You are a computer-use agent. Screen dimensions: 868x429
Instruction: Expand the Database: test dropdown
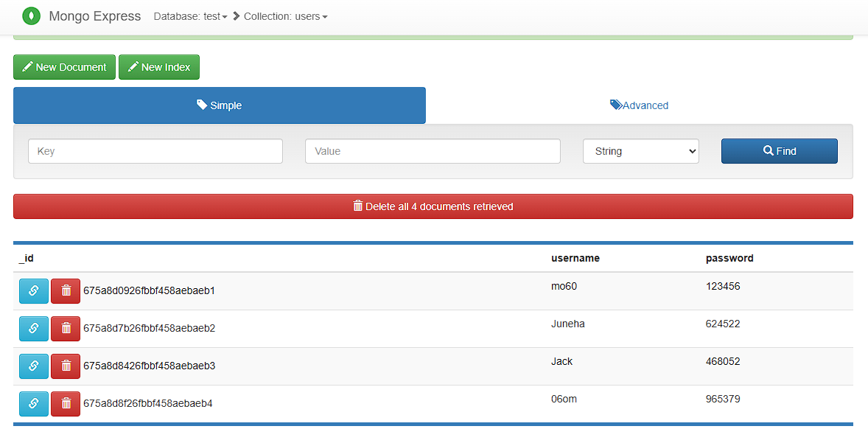[190, 16]
